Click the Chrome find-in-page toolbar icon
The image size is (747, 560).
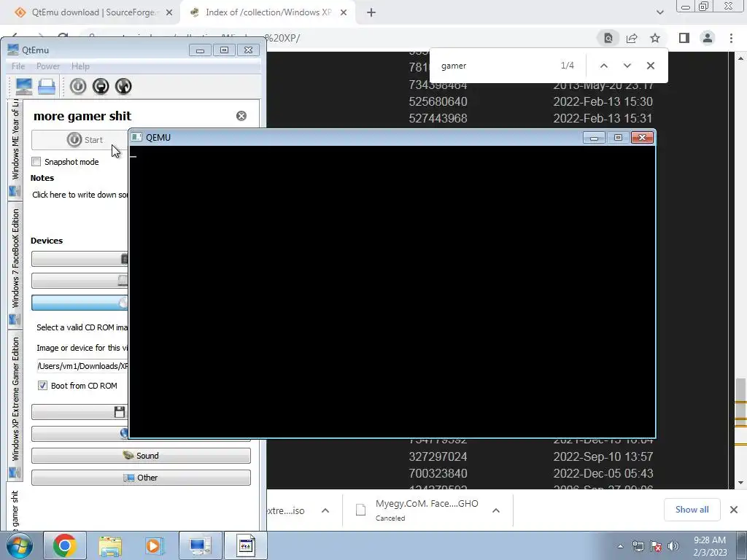tap(608, 38)
